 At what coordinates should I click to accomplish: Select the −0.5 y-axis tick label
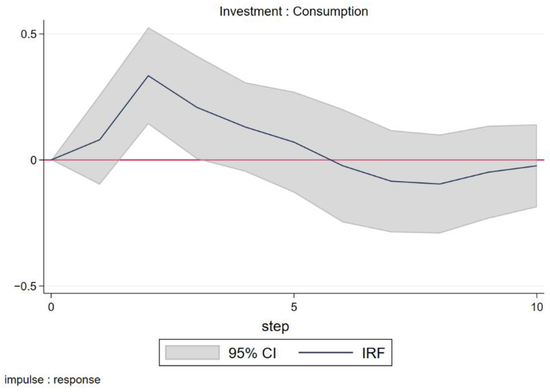click(25, 286)
